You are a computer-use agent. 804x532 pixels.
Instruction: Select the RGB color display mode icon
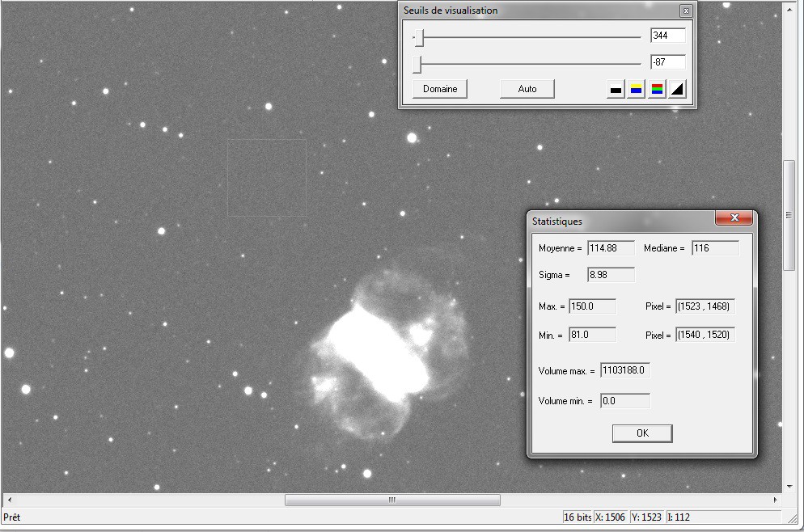[657, 88]
